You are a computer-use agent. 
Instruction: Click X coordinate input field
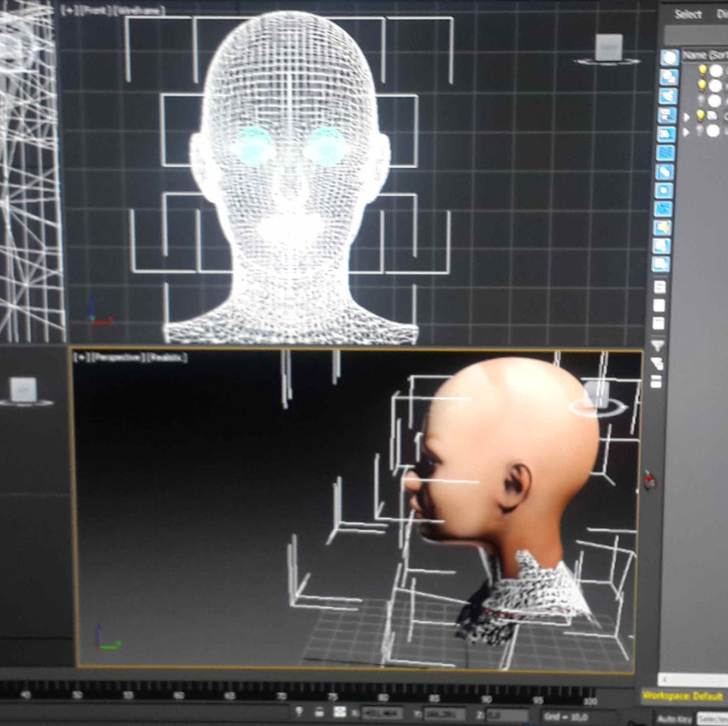click(382, 713)
